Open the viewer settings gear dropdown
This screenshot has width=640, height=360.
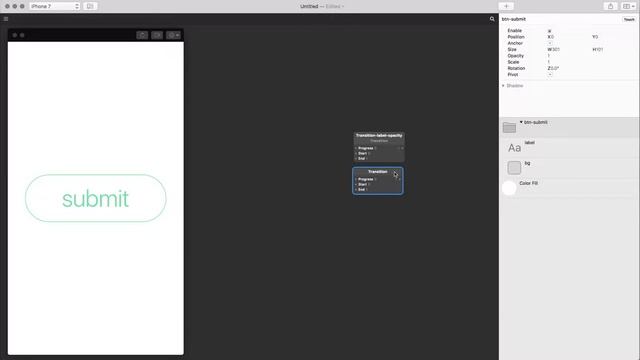point(173,35)
